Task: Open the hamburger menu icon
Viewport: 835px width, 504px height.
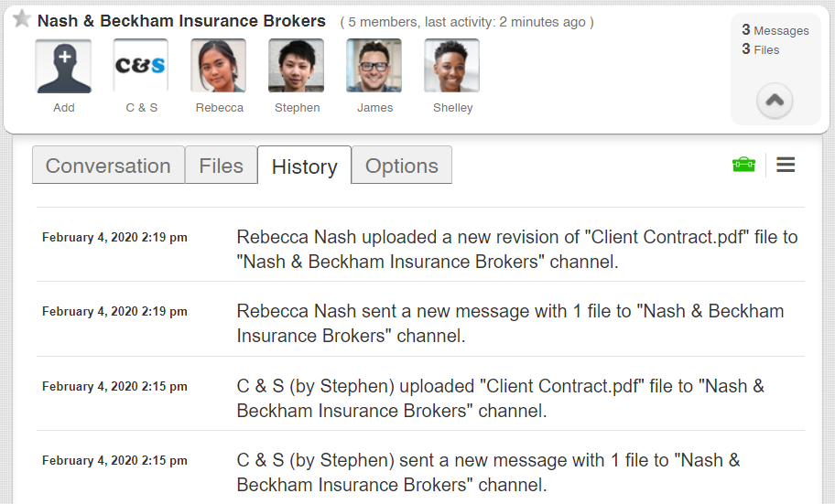Action: (x=786, y=165)
